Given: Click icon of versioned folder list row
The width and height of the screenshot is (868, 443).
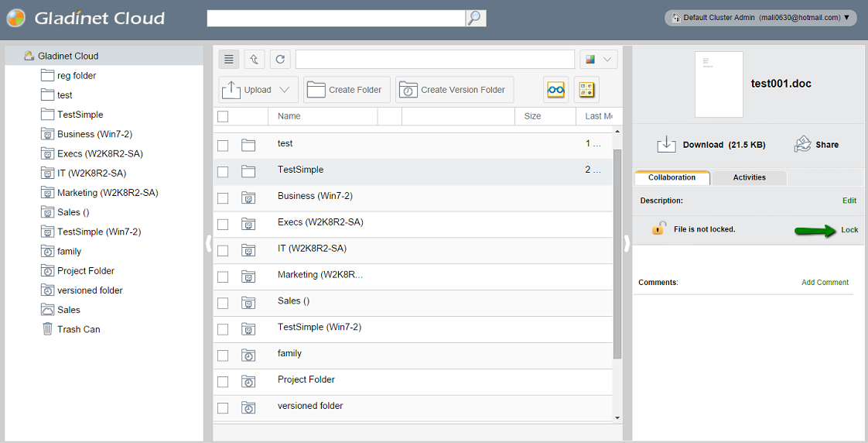Looking at the screenshot, I should click(248, 408).
